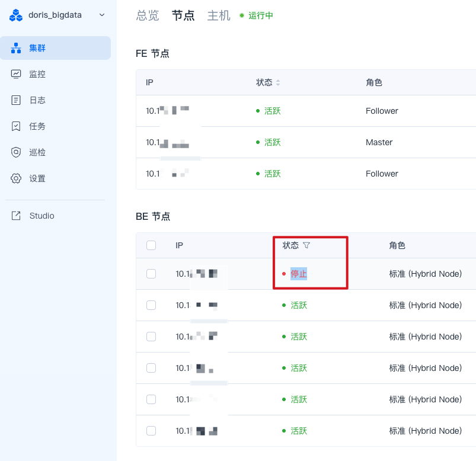Sort FE 节点 by 状态 column arrows

tap(278, 83)
